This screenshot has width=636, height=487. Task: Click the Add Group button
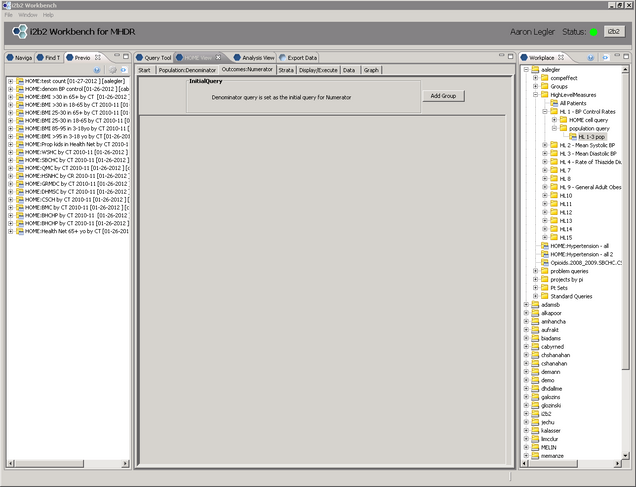click(443, 96)
